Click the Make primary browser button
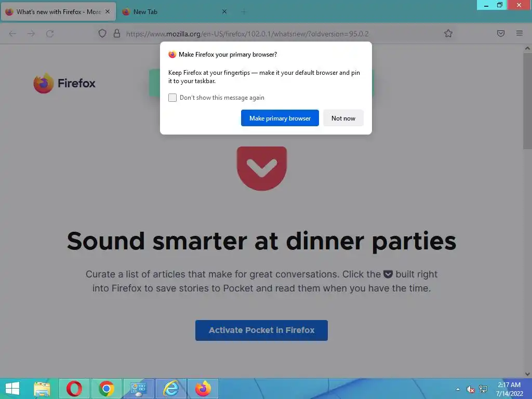This screenshot has width=532, height=399. pos(280,118)
